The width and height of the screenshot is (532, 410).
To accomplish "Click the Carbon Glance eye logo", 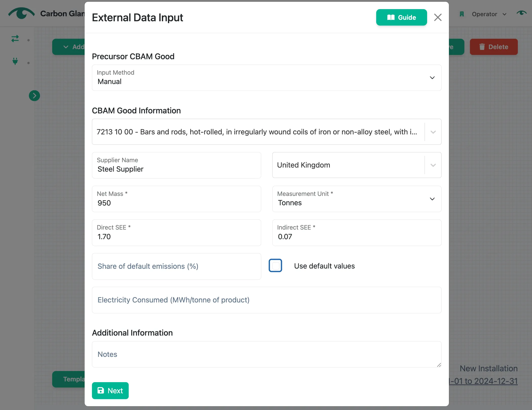I will (21, 13).
